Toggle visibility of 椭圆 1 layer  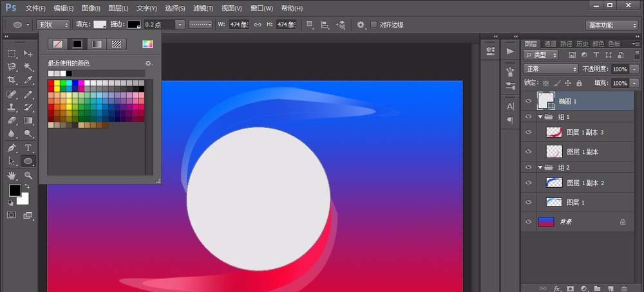click(x=528, y=100)
